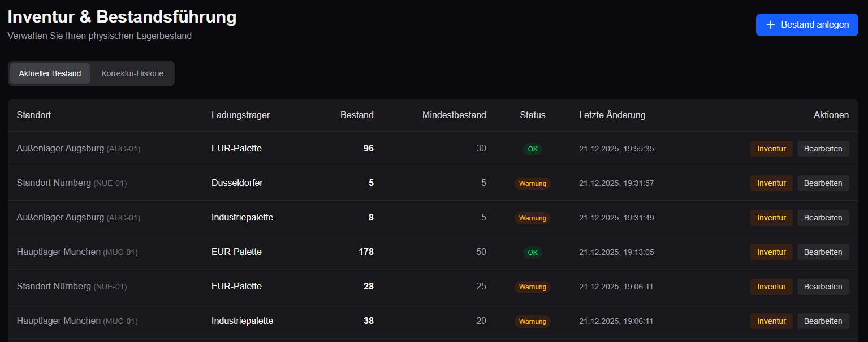Click the plus icon to add new stock

coord(770,25)
